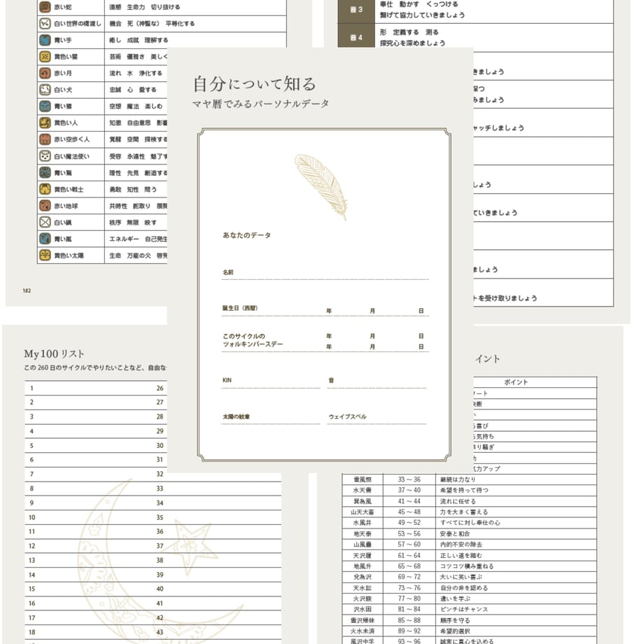Click the 流れ 水 浄化する cell
The height and width of the screenshot is (644, 644).
(x=136, y=73)
